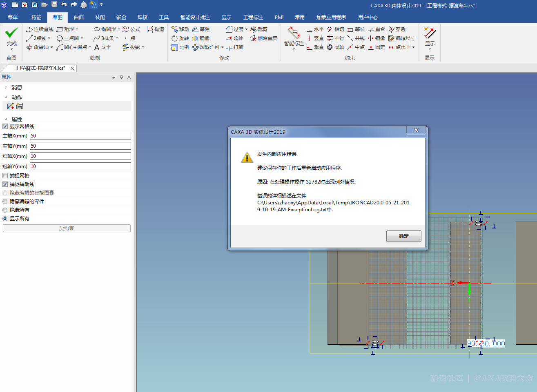537x392 pixels.
Task: Click the 过渡 fillet tool
Action: click(235, 29)
